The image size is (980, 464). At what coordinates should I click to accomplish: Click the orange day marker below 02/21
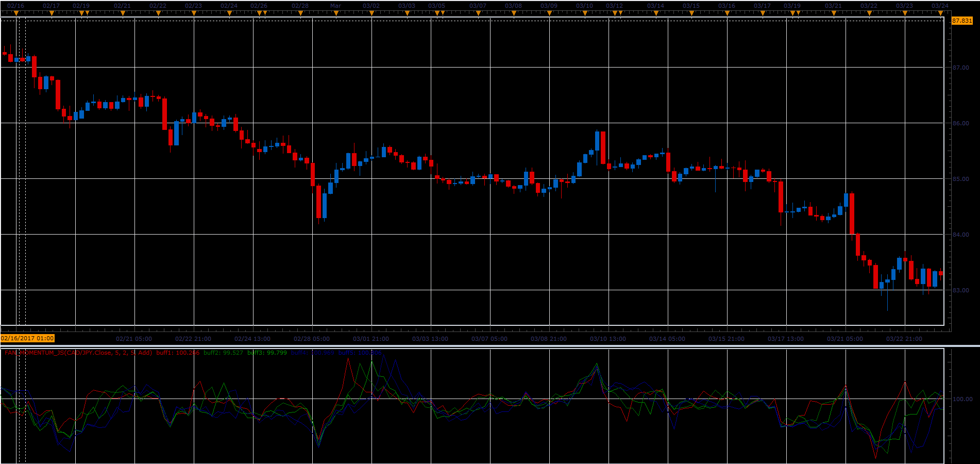123,14
